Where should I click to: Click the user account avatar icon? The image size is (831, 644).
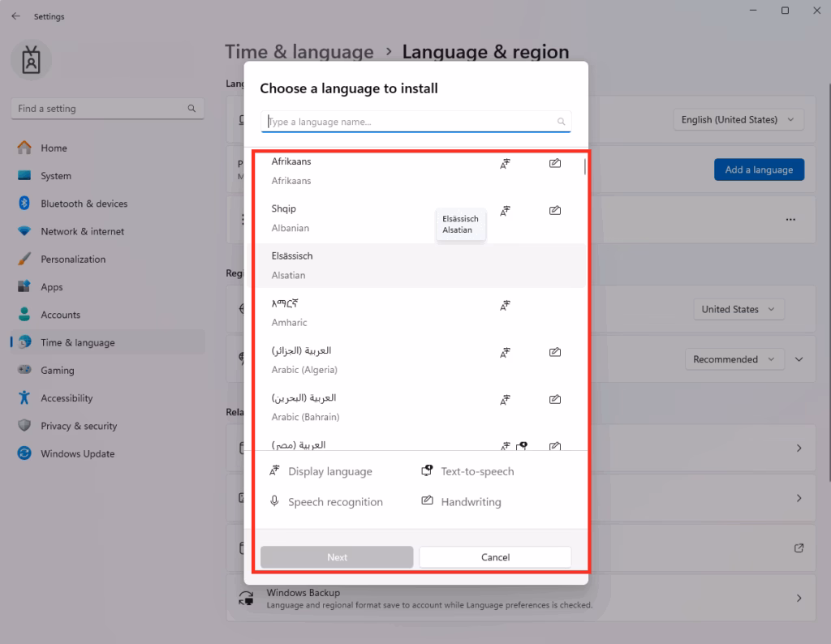(x=32, y=60)
